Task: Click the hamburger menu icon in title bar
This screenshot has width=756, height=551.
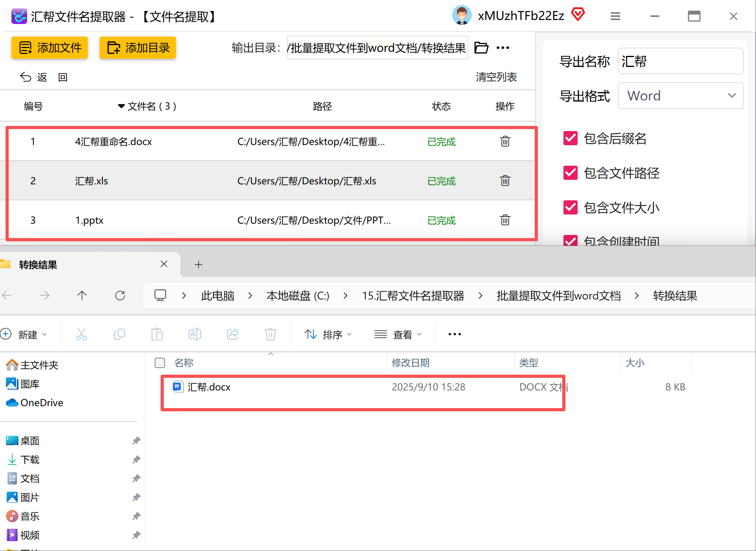Action: 615,16
